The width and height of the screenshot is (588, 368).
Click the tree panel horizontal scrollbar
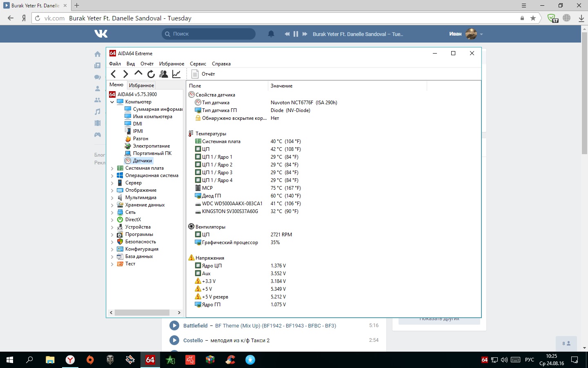point(142,312)
